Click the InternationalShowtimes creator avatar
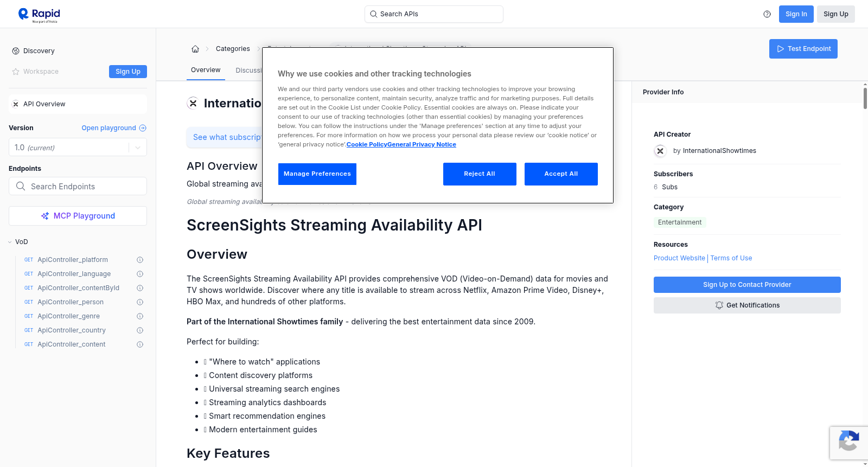 660,151
